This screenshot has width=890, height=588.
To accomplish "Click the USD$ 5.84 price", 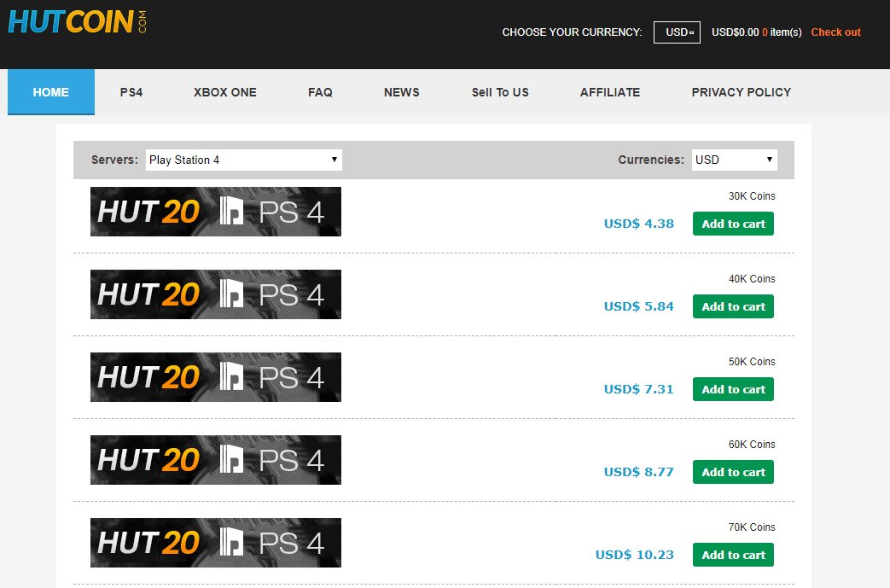I will point(639,306).
